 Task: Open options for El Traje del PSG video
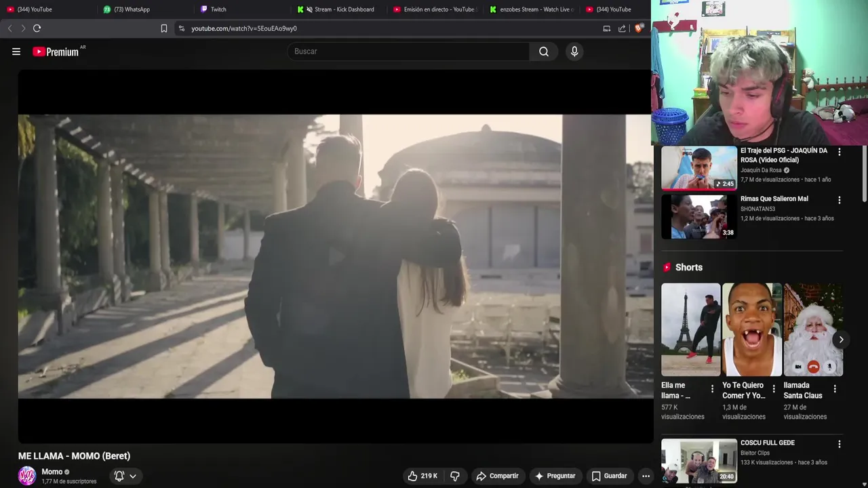[840, 152]
